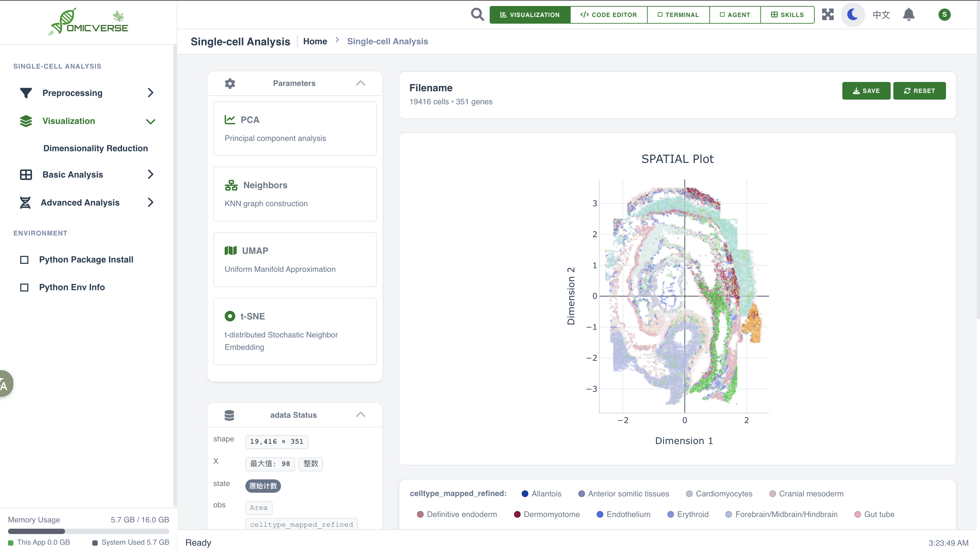The width and height of the screenshot is (980, 555).
Task: Click the Allantois legend color dot
Action: click(525, 494)
